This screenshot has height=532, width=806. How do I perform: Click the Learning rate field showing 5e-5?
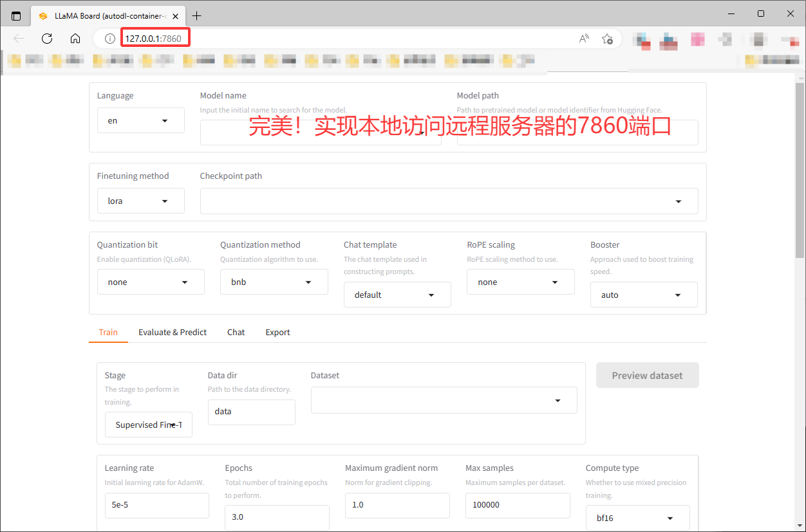coord(156,505)
